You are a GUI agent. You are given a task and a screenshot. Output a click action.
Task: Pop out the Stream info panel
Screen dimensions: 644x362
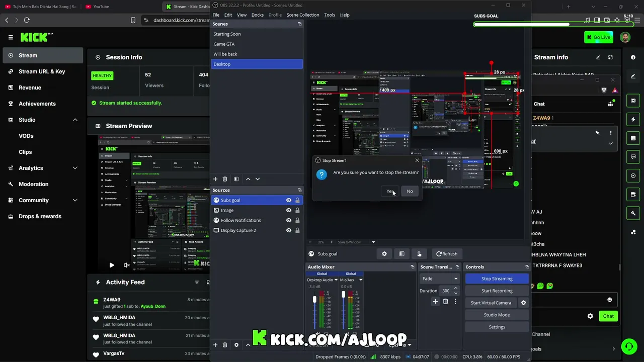pyautogui.click(x=611, y=57)
